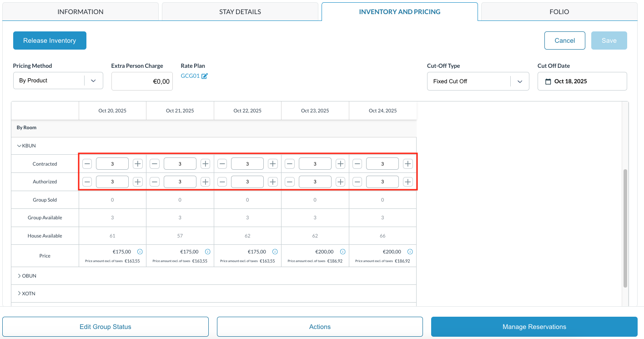Decrease Authorized rooms for Oct 21, 2025
644x339 pixels.
(x=155, y=182)
